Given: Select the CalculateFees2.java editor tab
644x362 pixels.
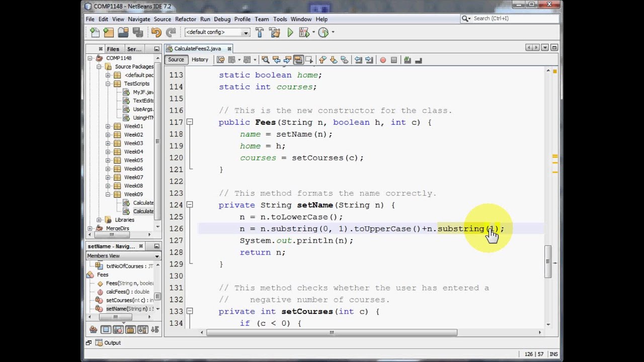Looking at the screenshot, I should tap(197, 49).
